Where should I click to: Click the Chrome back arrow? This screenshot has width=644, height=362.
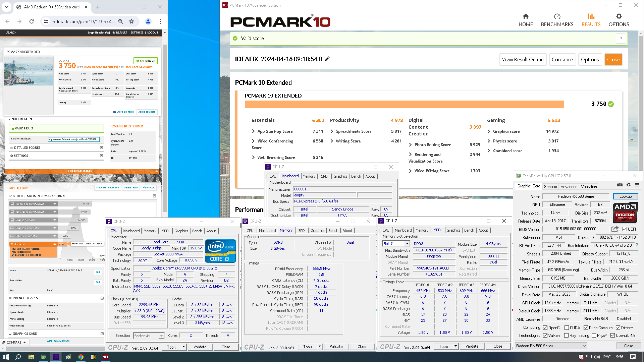(x=7, y=21)
